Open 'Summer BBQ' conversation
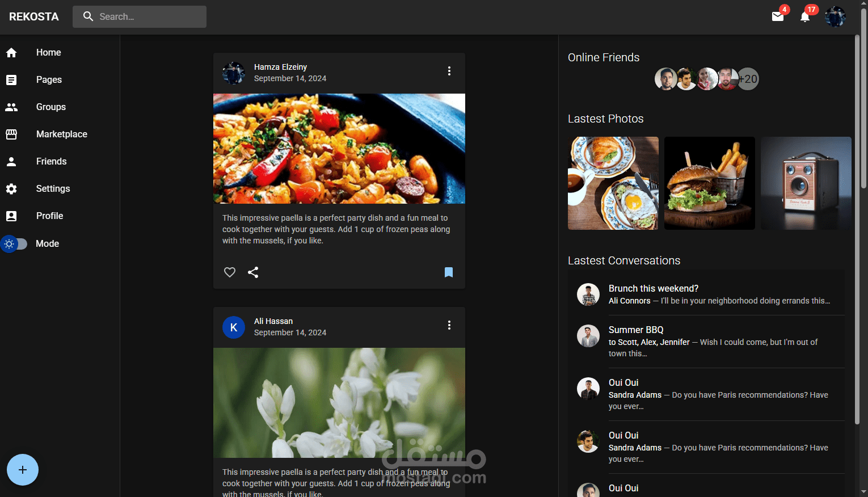The height and width of the screenshot is (497, 868). click(x=706, y=342)
